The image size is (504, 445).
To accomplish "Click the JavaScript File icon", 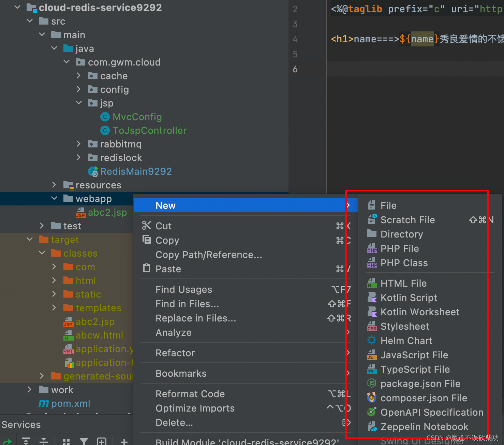I will point(372,355).
